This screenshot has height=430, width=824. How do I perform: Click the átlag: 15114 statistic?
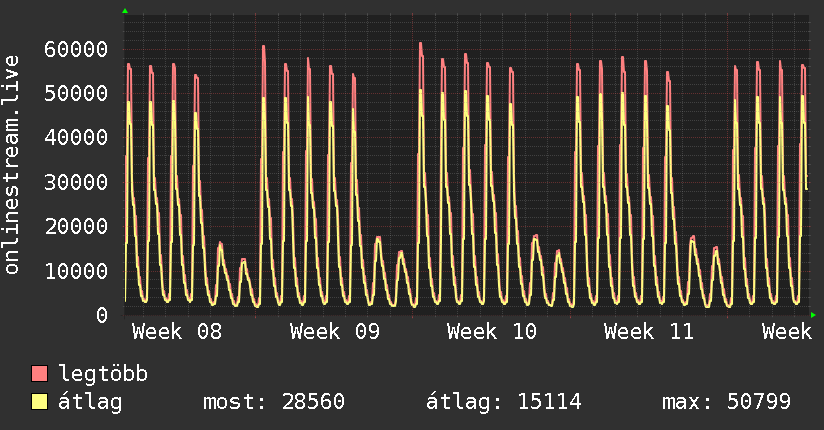coord(503,402)
